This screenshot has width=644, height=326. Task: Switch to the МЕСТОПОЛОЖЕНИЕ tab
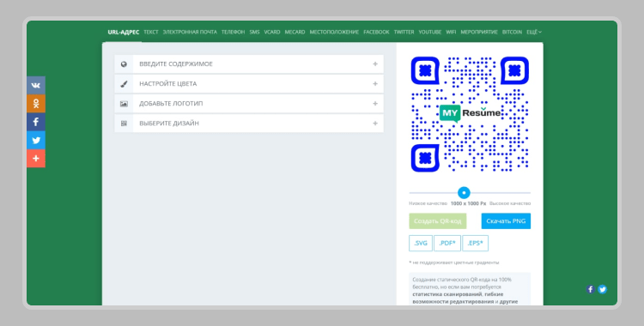pyautogui.click(x=334, y=32)
